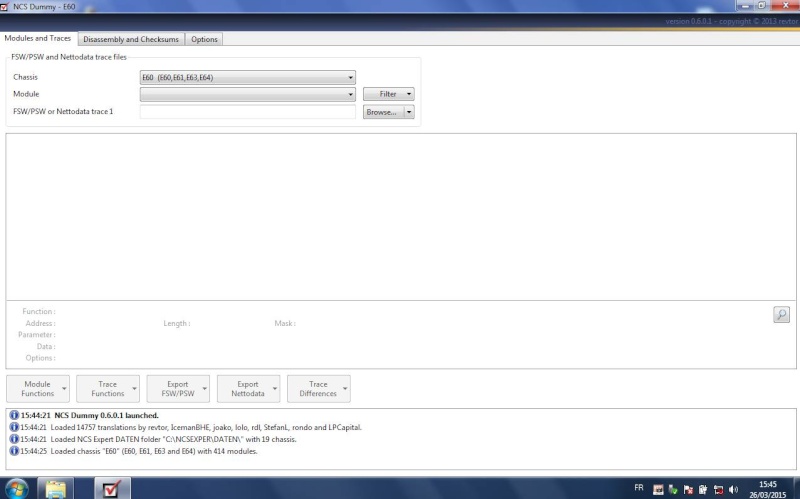Click the 'Length :' label in details panel
This screenshot has width=800, height=499.
pos(177,323)
